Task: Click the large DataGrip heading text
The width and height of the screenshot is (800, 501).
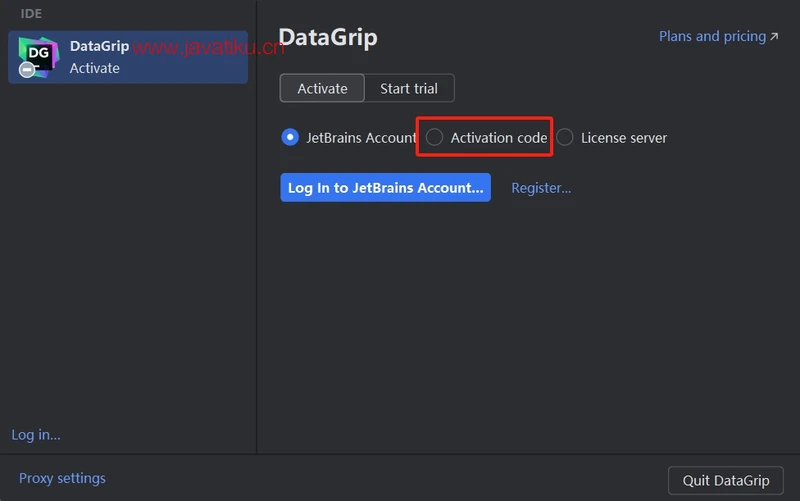Action: click(x=328, y=38)
